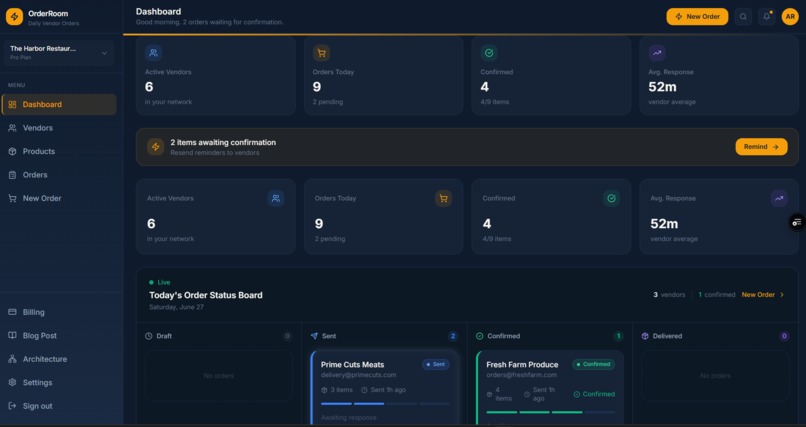The image size is (806, 427).
Task: Click Active Vendors people icon in top card row
Action: tap(153, 53)
